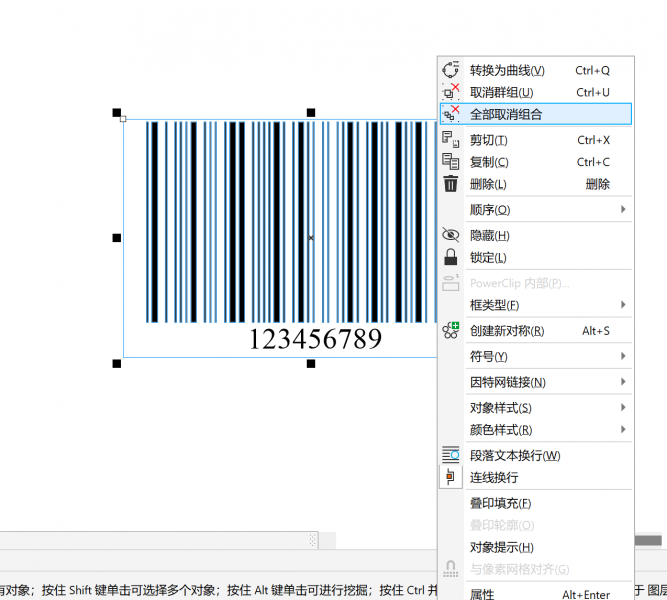Viewport: 667px width, 600px height.
Task: Click the padlock Lock icon
Action: pos(450,257)
